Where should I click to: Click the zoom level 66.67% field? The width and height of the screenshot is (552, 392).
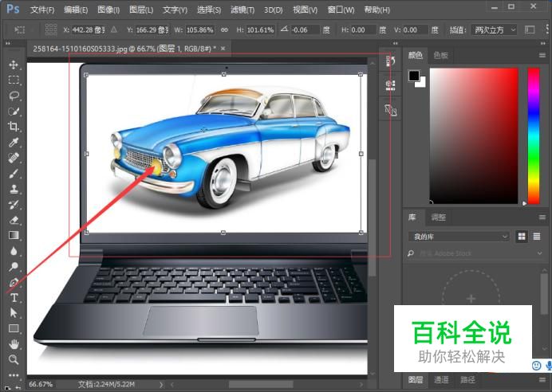pyautogui.click(x=41, y=384)
